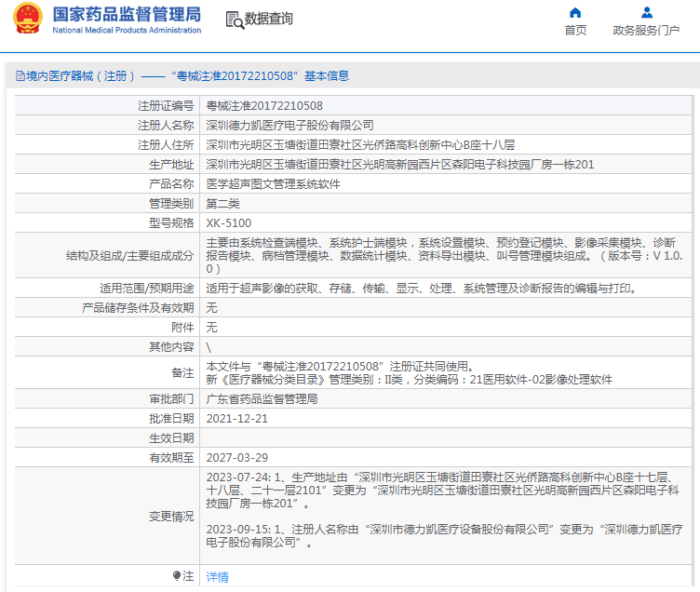Click the 备注 row label
This screenshot has width=700, height=592.
tap(182, 373)
